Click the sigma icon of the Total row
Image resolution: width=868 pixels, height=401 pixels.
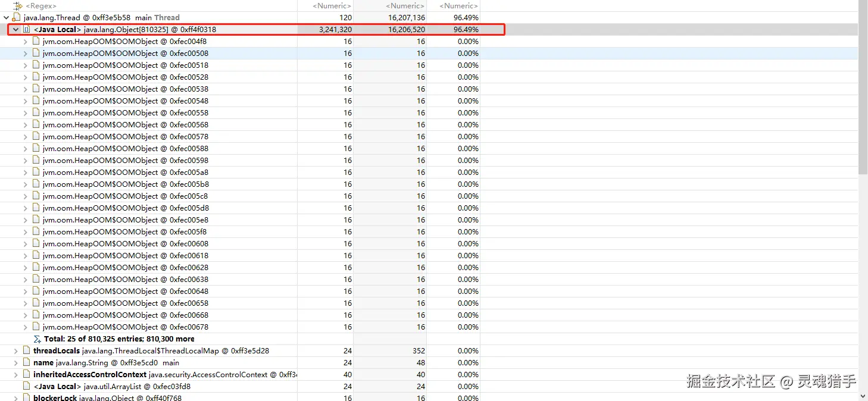37,339
